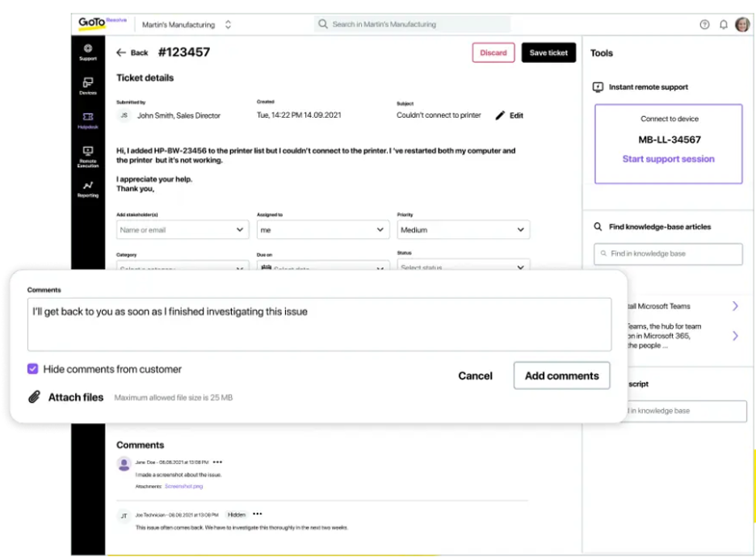This screenshot has height=557, width=756.
Task: Click Start support session link
Action: pos(668,159)
